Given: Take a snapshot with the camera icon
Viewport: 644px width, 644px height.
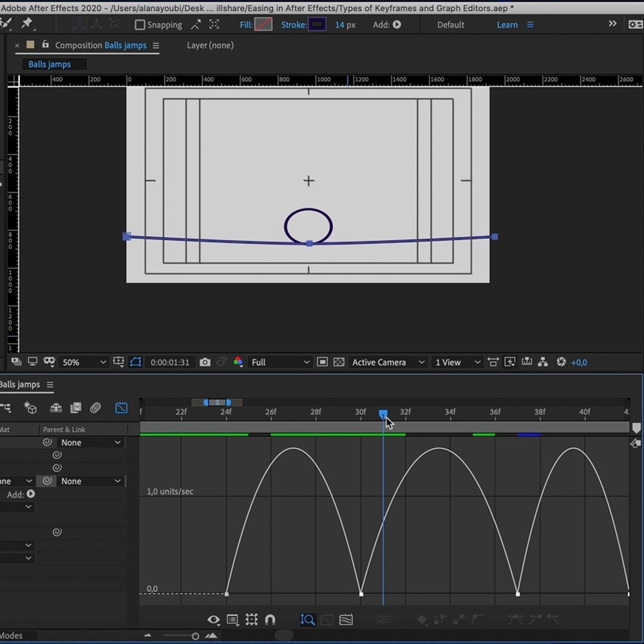Looking at the screenshot, I should coord(205,363).
